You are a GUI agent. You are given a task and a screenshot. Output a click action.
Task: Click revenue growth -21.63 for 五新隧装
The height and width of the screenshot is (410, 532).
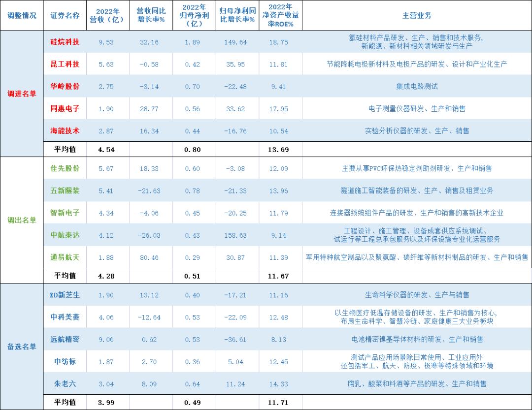(149, 191)
